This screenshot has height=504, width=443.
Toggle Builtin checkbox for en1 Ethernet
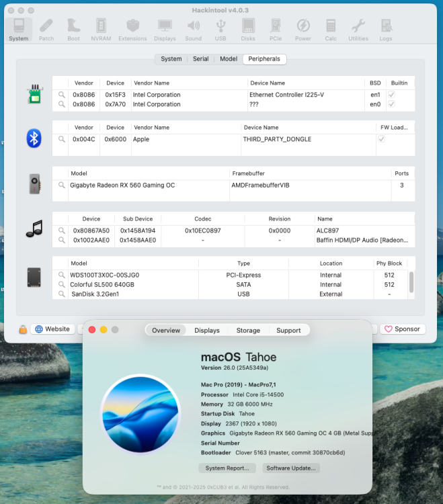click(391, 95)
